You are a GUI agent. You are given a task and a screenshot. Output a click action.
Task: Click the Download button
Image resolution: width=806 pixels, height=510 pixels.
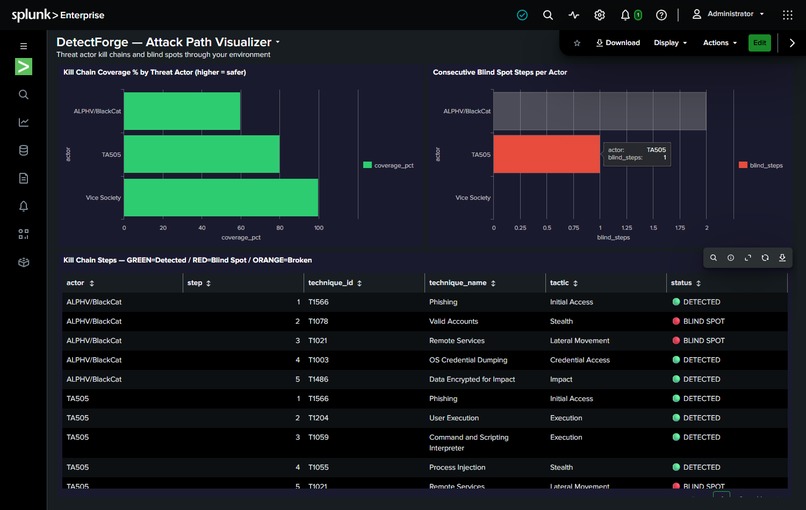point(618,43)
